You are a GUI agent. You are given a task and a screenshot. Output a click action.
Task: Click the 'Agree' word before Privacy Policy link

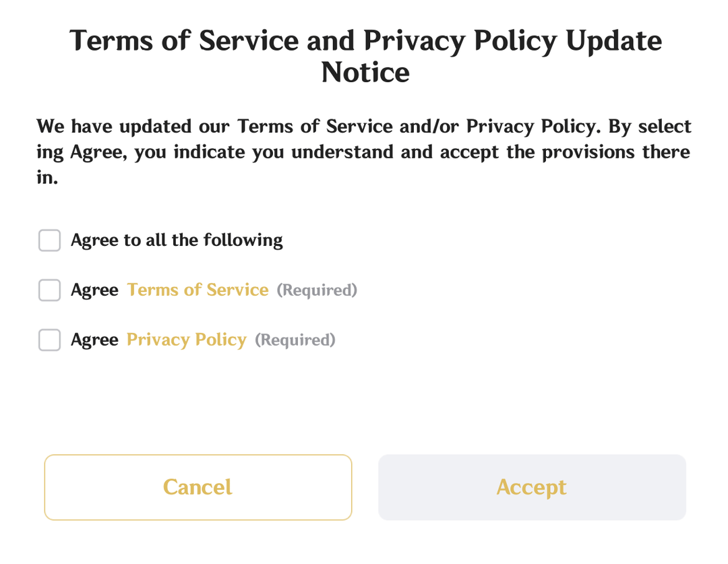pos(94,340)
